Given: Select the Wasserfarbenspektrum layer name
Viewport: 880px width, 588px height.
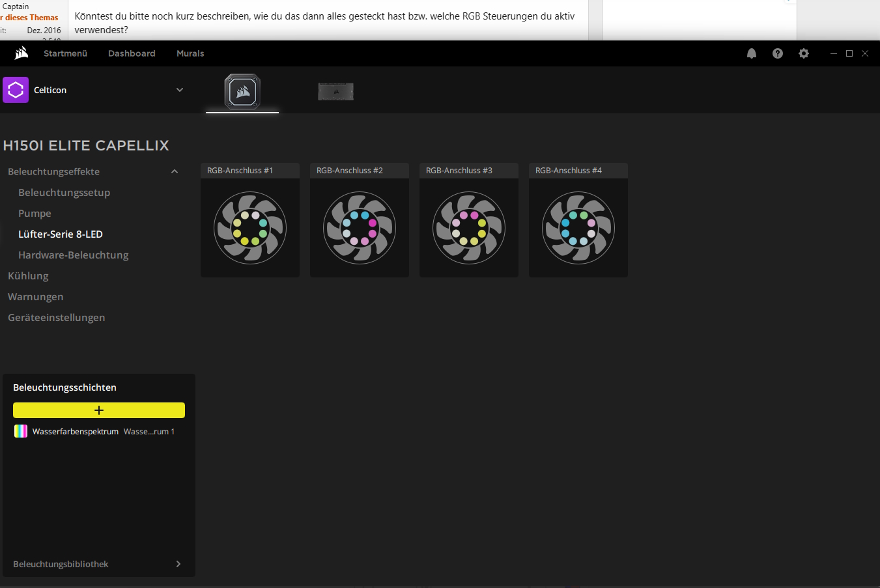Looking at the screenshot, I should tap(76, 432).
